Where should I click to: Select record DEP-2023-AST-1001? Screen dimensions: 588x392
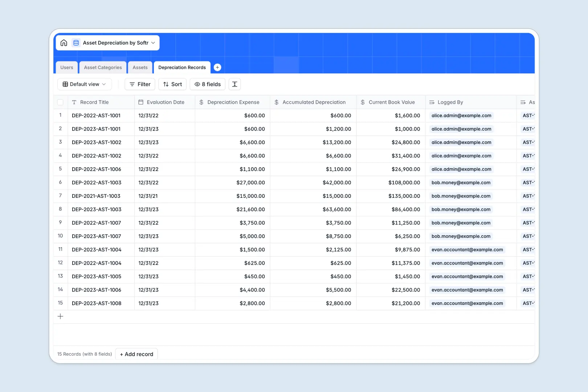click(x=96, y=129)
